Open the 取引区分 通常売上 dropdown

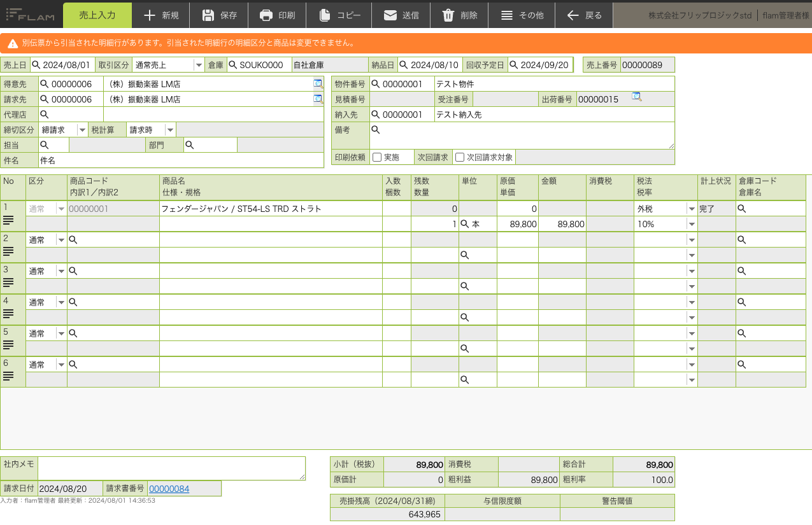pos(198,65)
